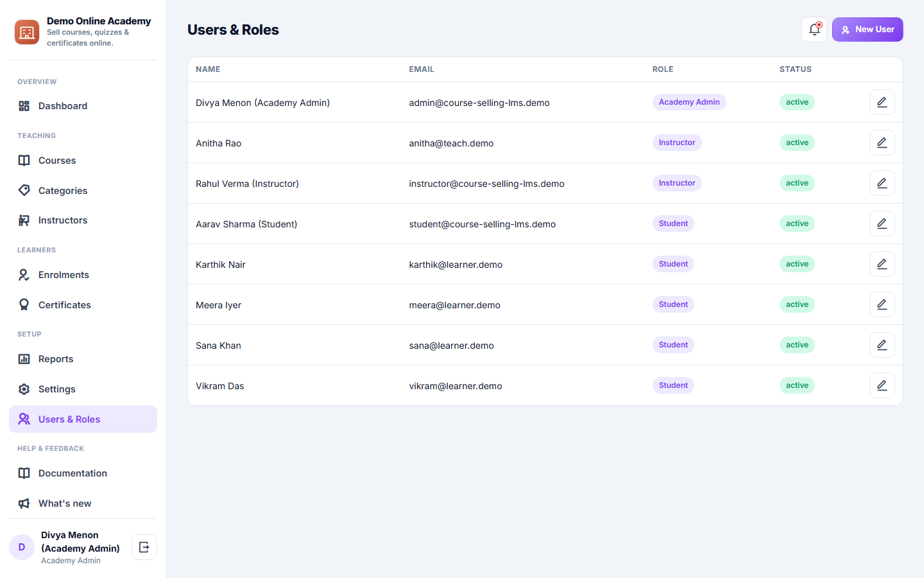Click the email admin@course-selling-lms.demo

click(479, 103)
